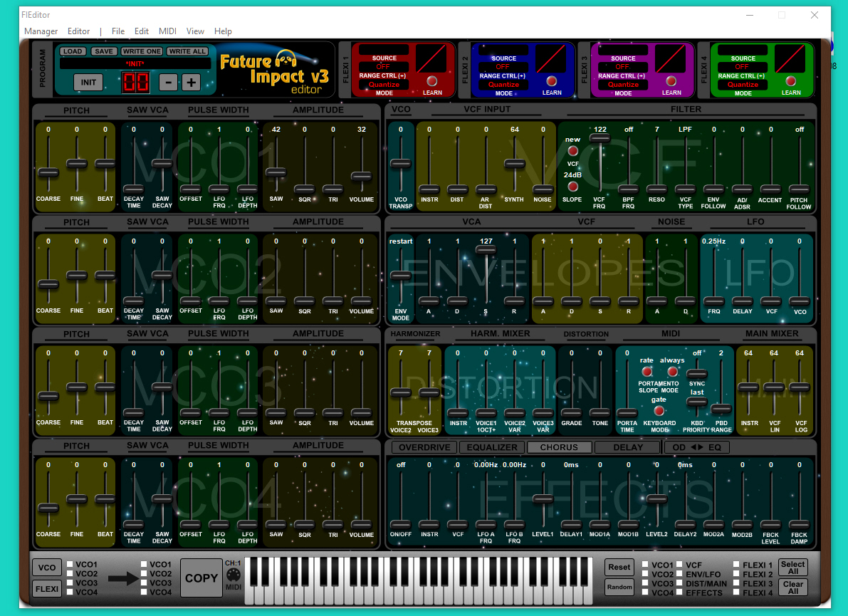
Task: Open the Flexi 2 Quantize MODE selector
Action: click(x=503, y=84)
